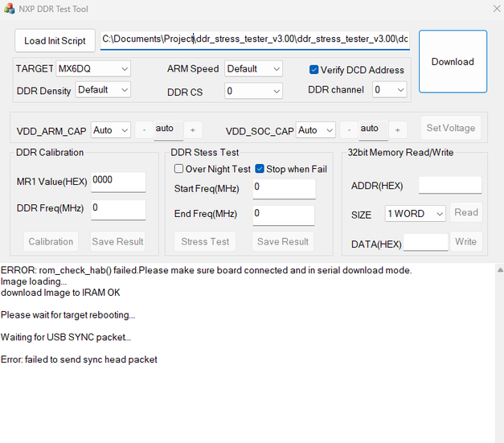Uncheck Verify DCD Address checkbox
504x443 pixels.
tap(313, 70)
